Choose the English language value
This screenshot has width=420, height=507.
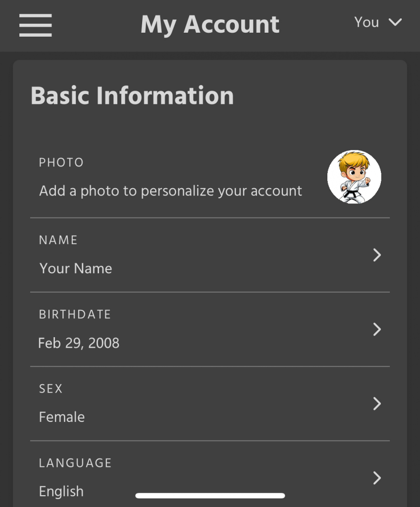61,491
